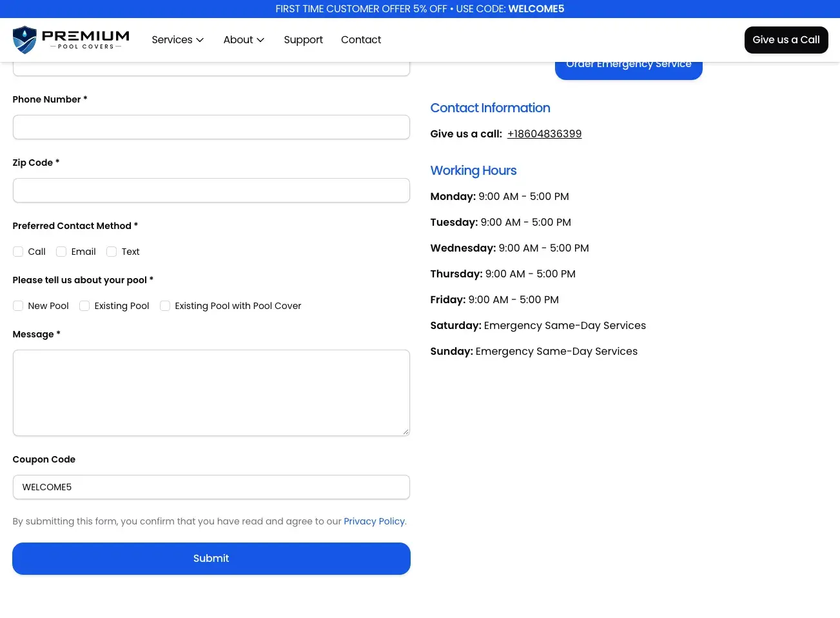
Task: Click the Phone Number field label
Action: pos(50,99)
